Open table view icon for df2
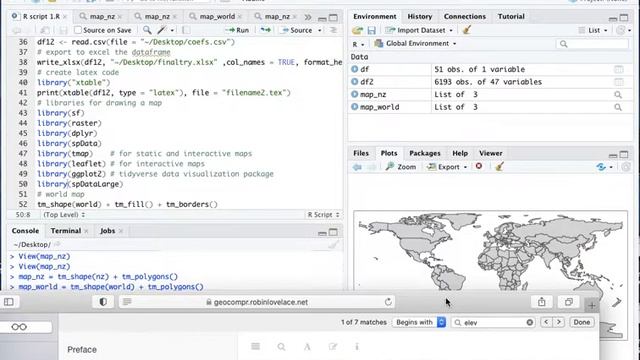 tap(619, 82)
